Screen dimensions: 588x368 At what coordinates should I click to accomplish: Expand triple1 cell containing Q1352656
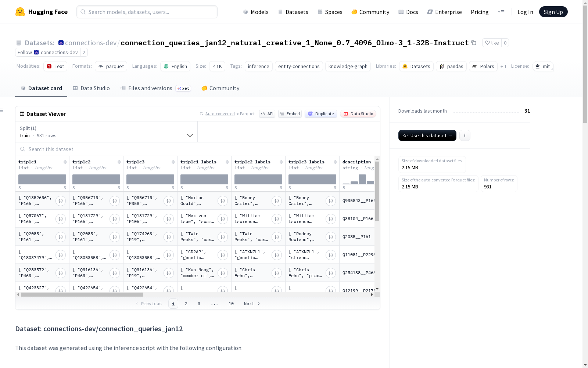[61, 201]
